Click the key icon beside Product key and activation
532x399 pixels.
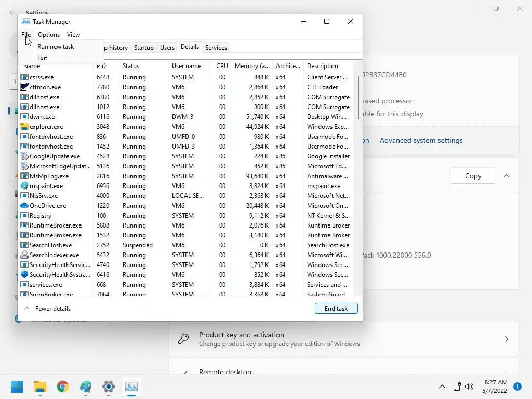pos(183,339)
